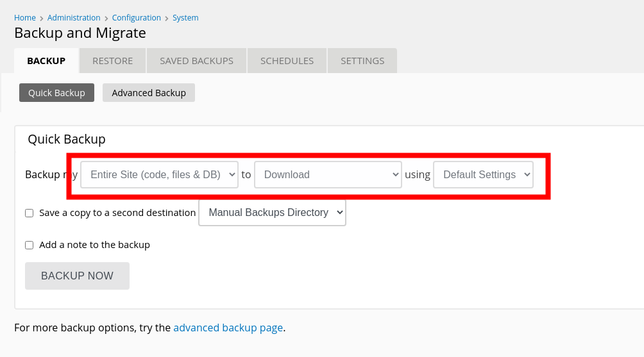Navigate to the System breadcrumb link
This screenshot has height=357, width=644.
(x=185, y=18)
